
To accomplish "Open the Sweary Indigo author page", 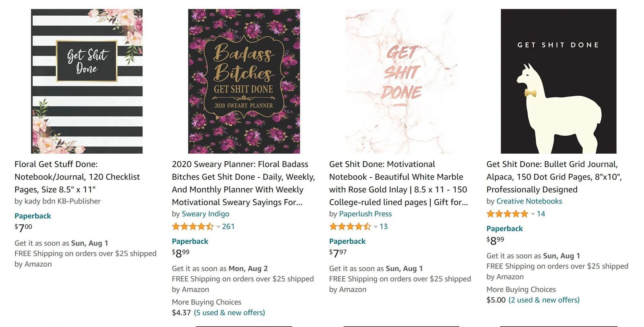I will (206, 214).
